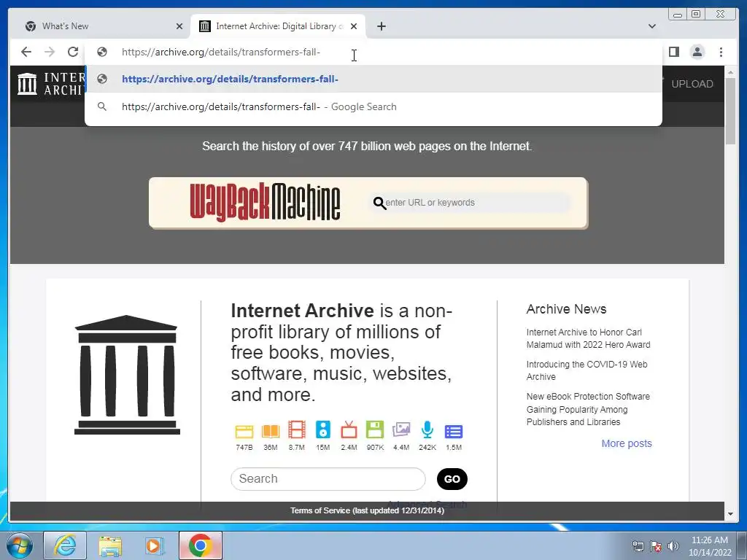Go back using the browser back arrow

pos(26,52)
